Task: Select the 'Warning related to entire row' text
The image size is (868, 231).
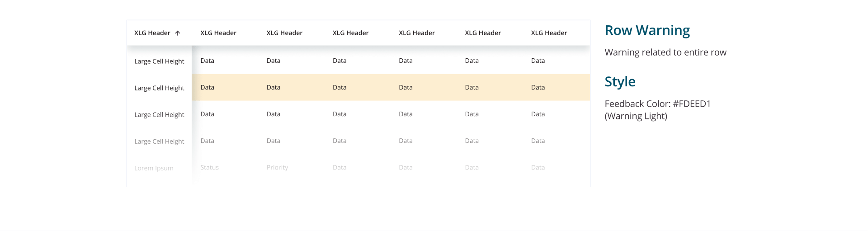Action: (x=665, y=52)
